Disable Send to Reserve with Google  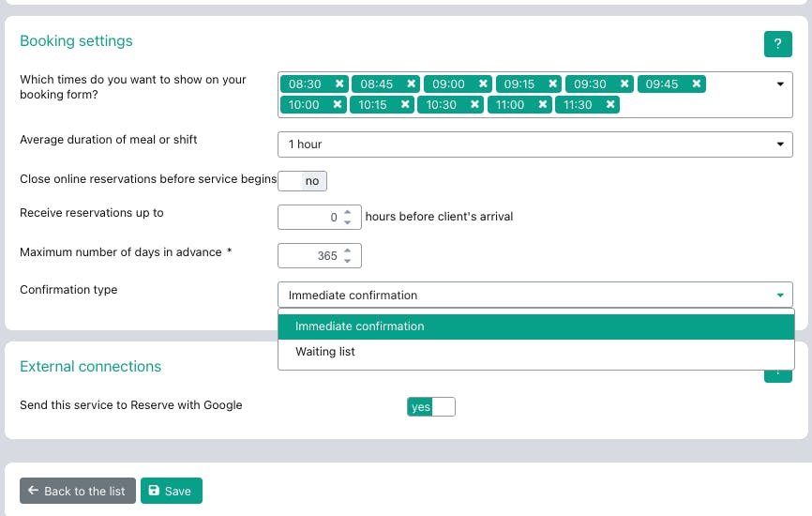pyautogui.click(x=431, y=407)
